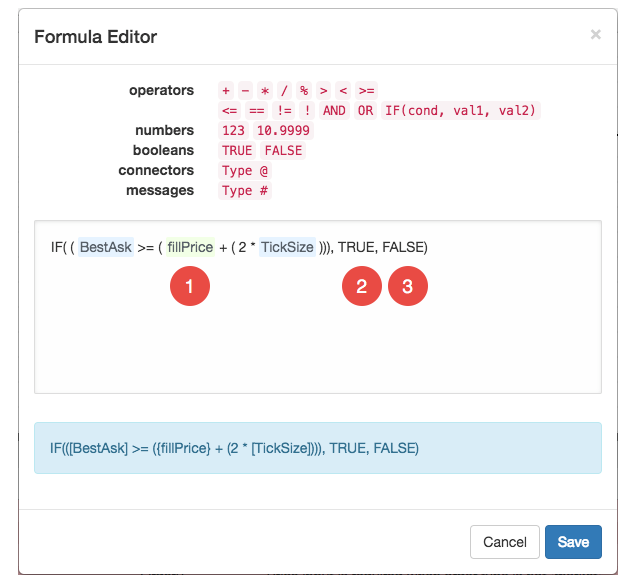Click the FALSE boolean token
Screen dimensions: 618x583
click(283, 151)
